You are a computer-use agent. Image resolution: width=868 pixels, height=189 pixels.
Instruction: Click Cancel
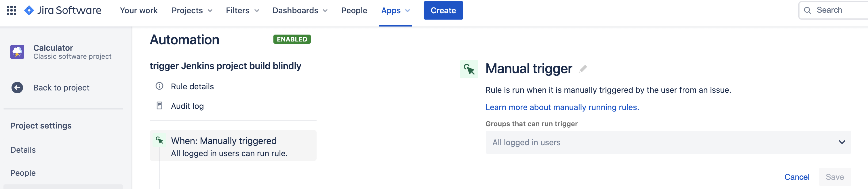tap(797, 177)
